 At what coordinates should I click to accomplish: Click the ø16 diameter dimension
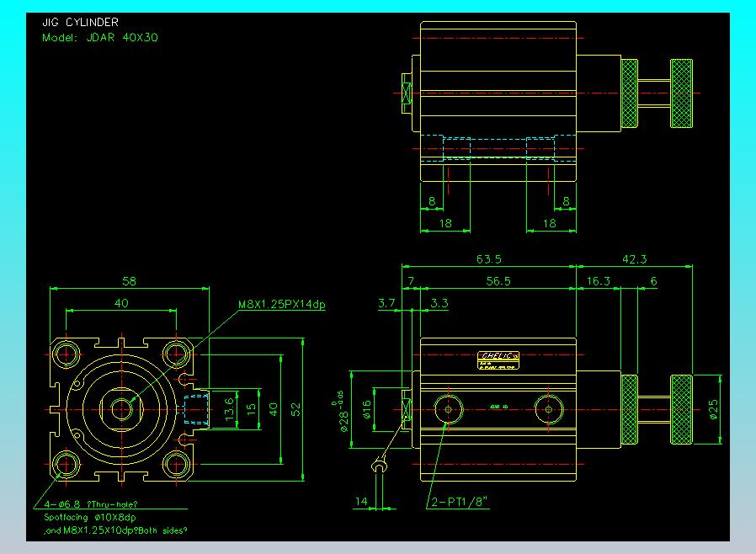(367, 409)
